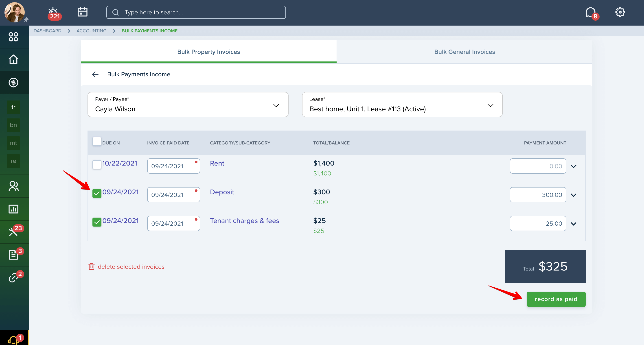Screen dimensions: 644x345
Task: Edit the Tenant charges paid date field
Action: point(173,223)
